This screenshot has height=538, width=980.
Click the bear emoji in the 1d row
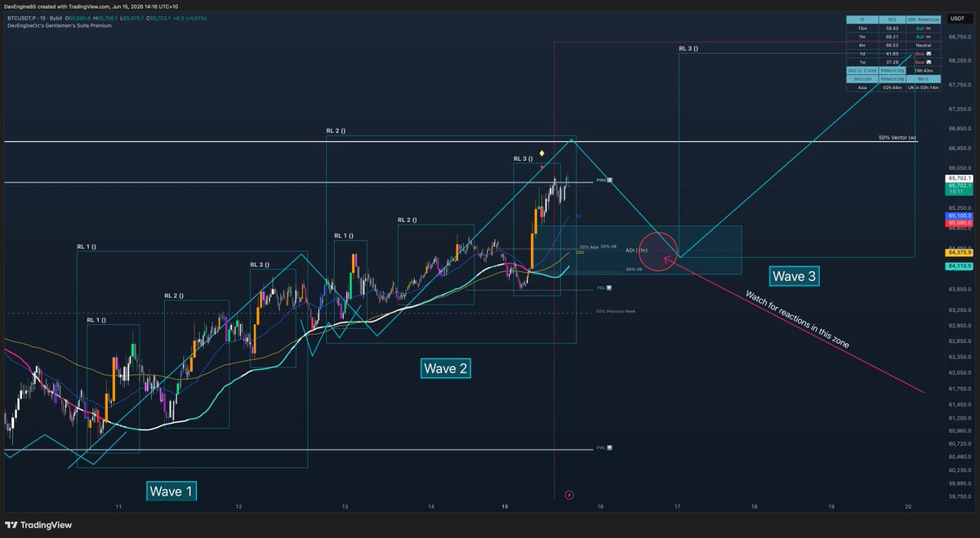(x=929, y=54)
